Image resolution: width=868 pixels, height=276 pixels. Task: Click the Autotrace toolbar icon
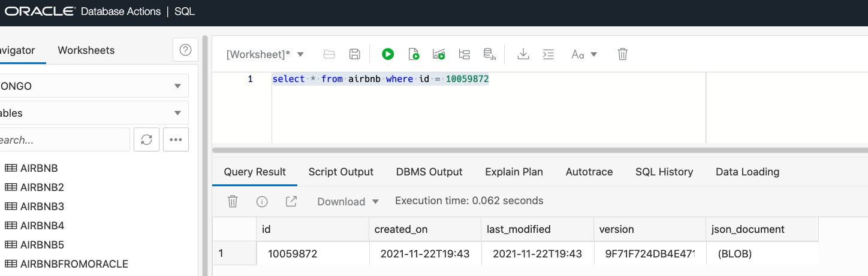(x=464, y=54)
